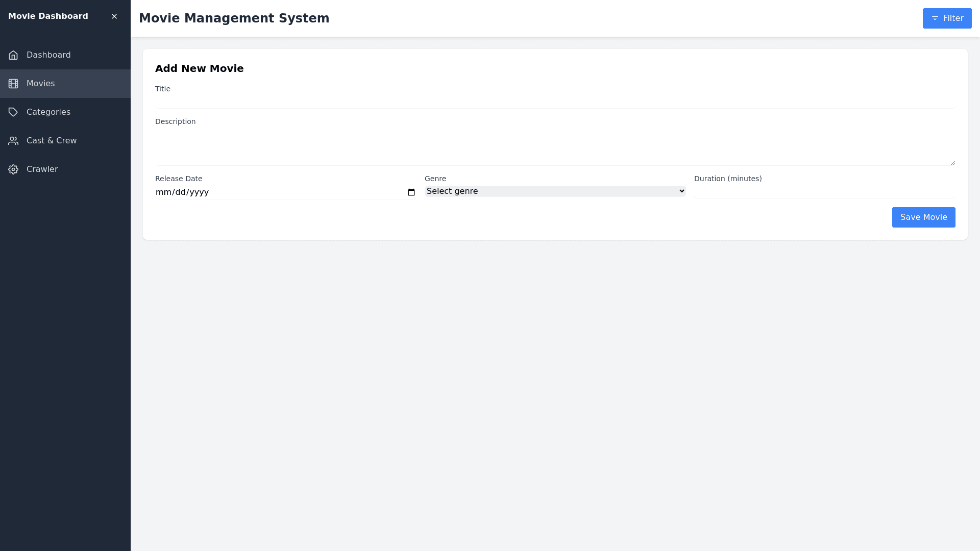This screenshot has height=551, width=980.
Task: Open the Crawler page
Action: pos(42,169)
